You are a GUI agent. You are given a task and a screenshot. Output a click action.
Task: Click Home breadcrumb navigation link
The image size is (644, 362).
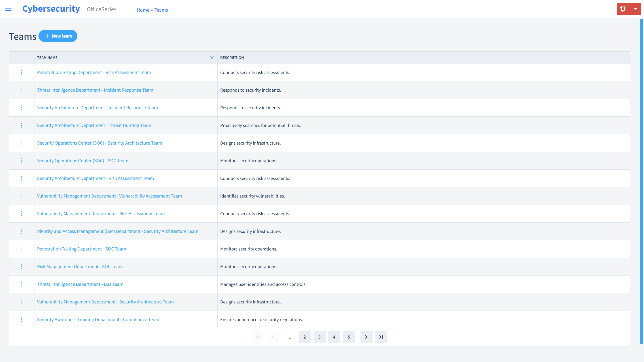click(x=142, y=10)
